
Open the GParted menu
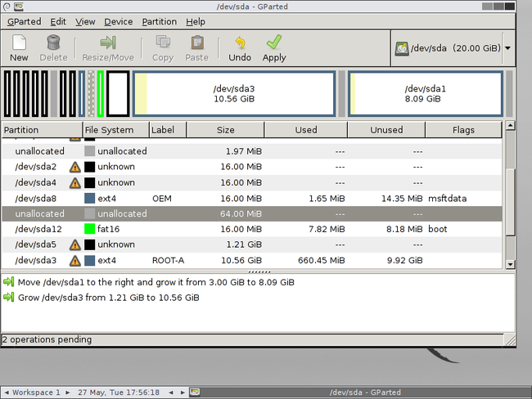tap(24, 22)
